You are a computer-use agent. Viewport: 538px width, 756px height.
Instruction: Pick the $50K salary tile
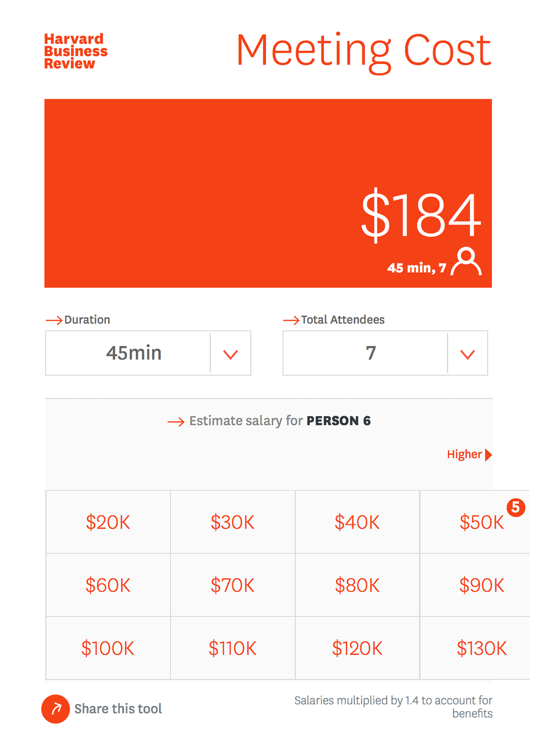click(475, 522)
